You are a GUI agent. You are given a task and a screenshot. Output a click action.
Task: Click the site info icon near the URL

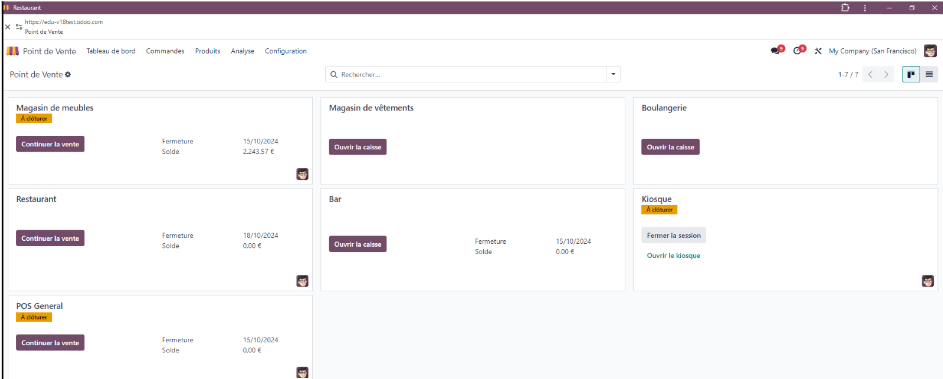pyautogui.click(x=19, y=27)
